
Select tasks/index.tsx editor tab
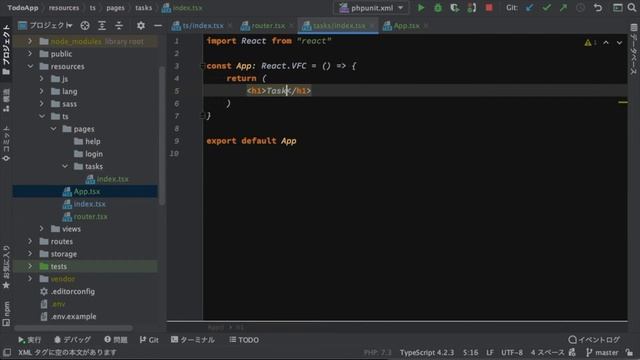click(x=338, y=26)
